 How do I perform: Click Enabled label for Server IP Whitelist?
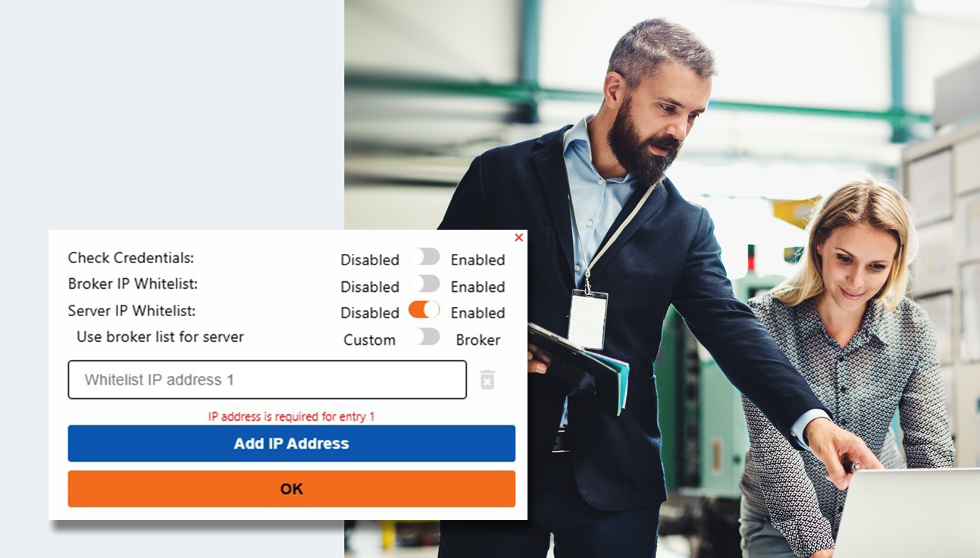(477, 313)
